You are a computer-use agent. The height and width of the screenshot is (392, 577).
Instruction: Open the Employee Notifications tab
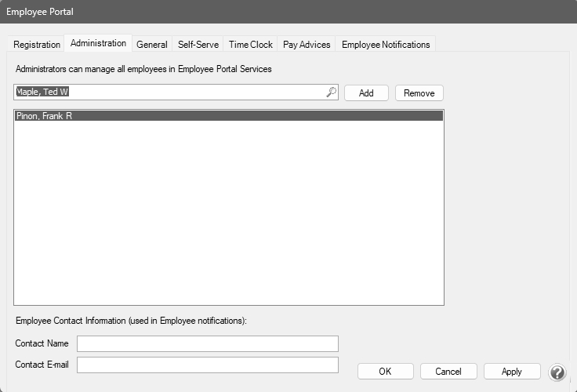tap(386, 45)
